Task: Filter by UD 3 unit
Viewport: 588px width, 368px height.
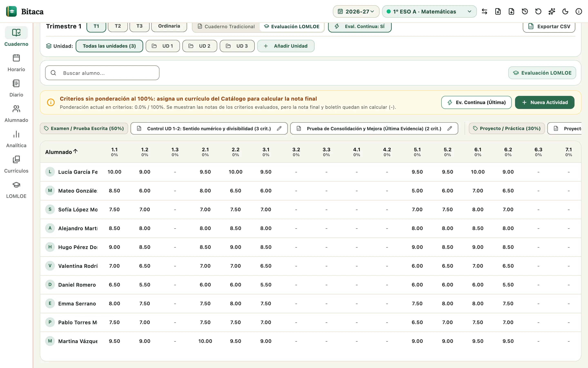Action: point(237,46)
